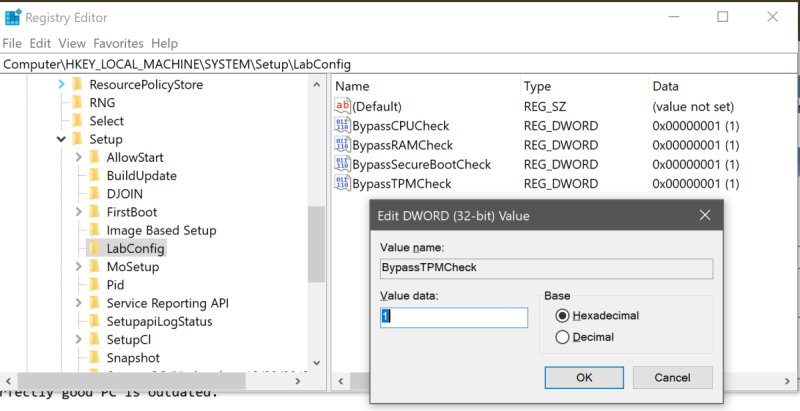Select the BypassSecureBootCheck value name
The image size is (800, 411).
(x=421, y=165)
